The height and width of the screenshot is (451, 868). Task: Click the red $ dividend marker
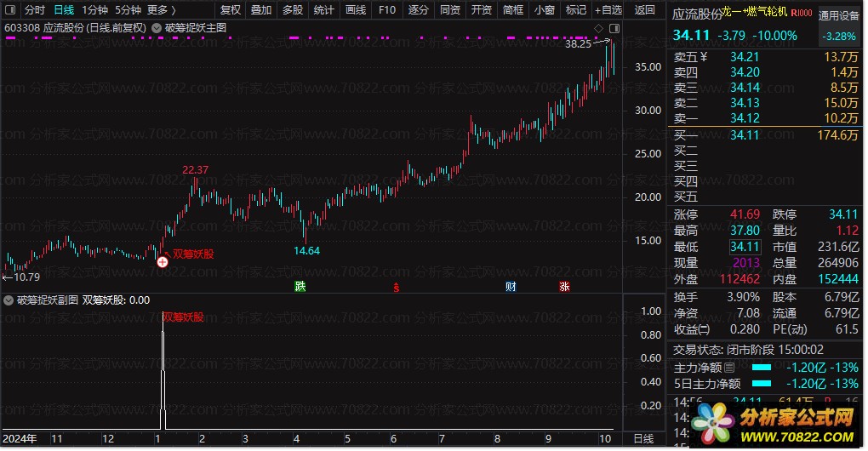coord(397,288)
